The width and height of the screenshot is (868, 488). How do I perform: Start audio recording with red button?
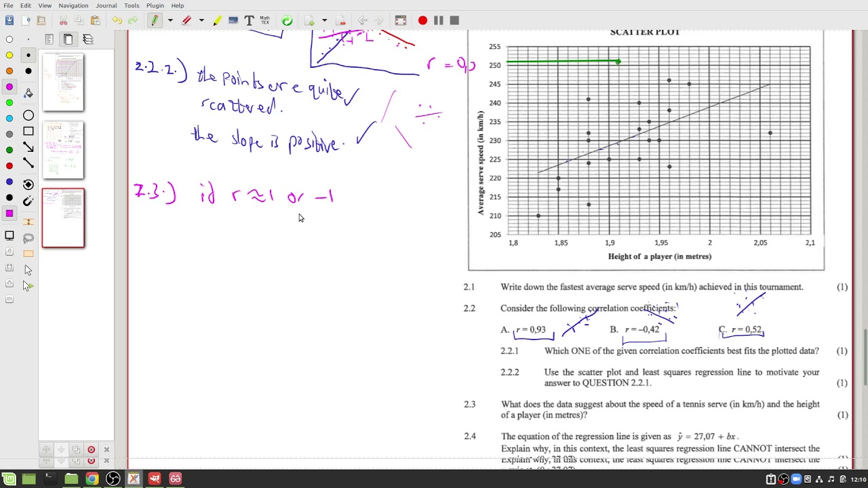(x=422, y=20)
